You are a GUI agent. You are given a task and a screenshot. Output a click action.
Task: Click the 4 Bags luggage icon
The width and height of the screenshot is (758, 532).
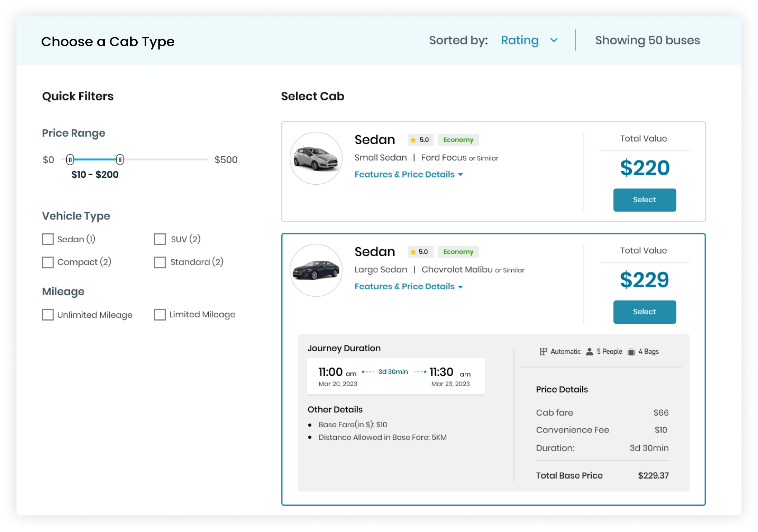tap(631, 352)
